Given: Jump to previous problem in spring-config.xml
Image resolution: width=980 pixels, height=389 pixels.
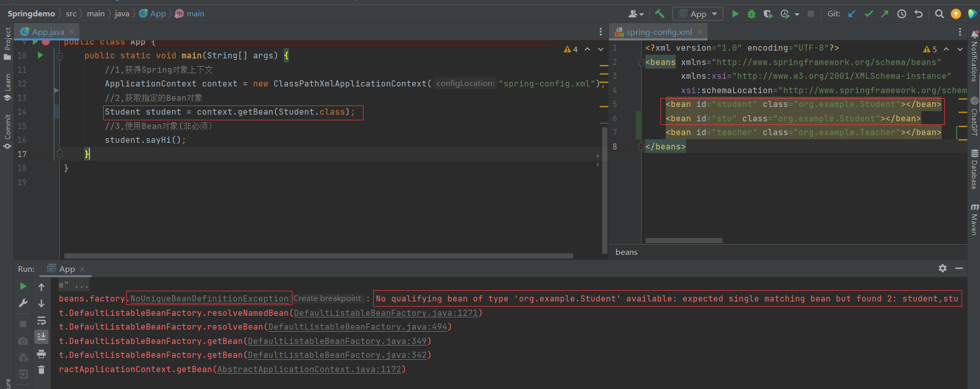Looking at the screenshot, I should (946, 49).
